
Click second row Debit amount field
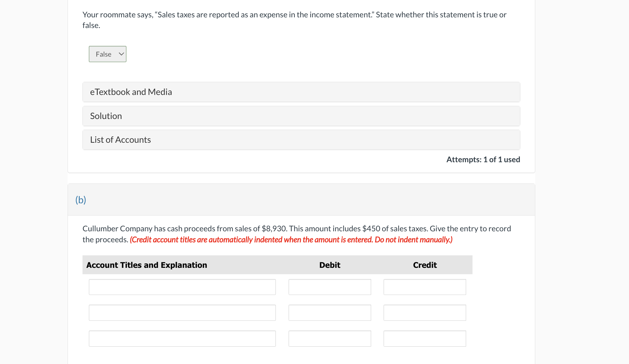coord(329,313)
